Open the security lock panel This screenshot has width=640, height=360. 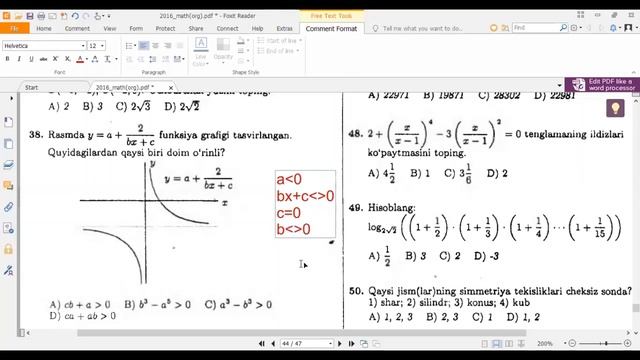tap(8, 249)
